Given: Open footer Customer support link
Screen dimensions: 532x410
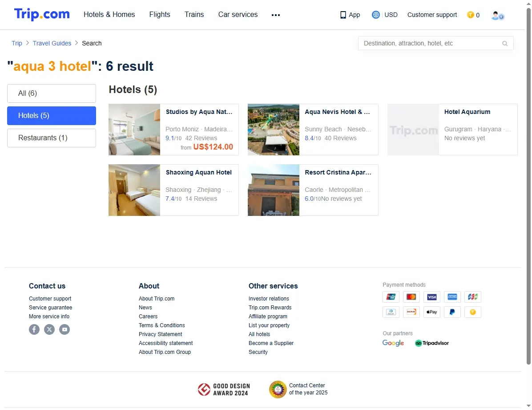Looking at the screenshot, I should 50,299.
